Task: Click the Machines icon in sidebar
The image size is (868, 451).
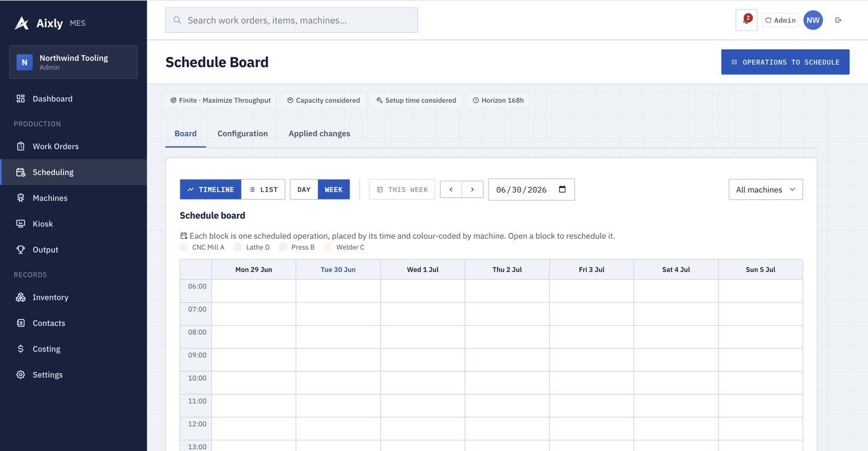Action: (x=21, y=198)
